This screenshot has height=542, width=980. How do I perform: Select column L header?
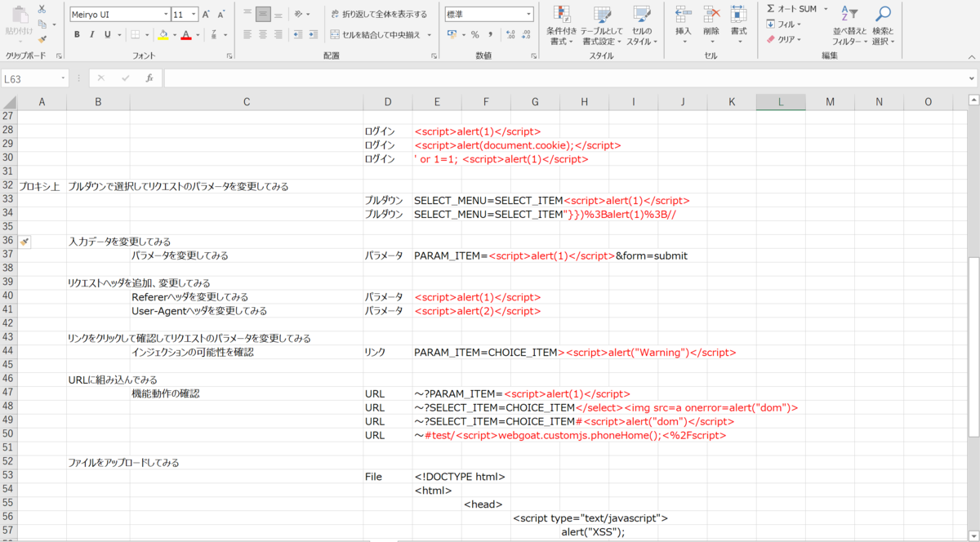(781, 102)
